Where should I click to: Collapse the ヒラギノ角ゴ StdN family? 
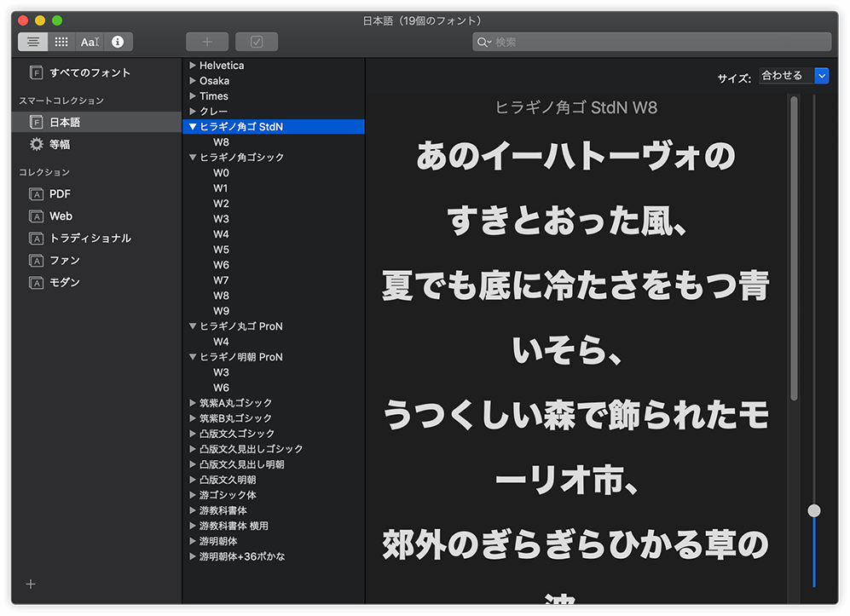coord(193,126)
